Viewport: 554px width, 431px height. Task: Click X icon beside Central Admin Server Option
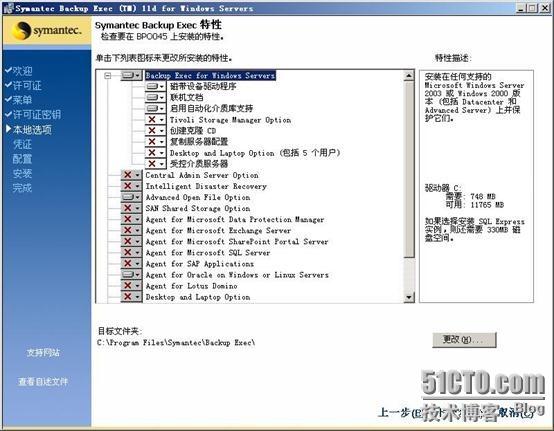click(131, 175)
